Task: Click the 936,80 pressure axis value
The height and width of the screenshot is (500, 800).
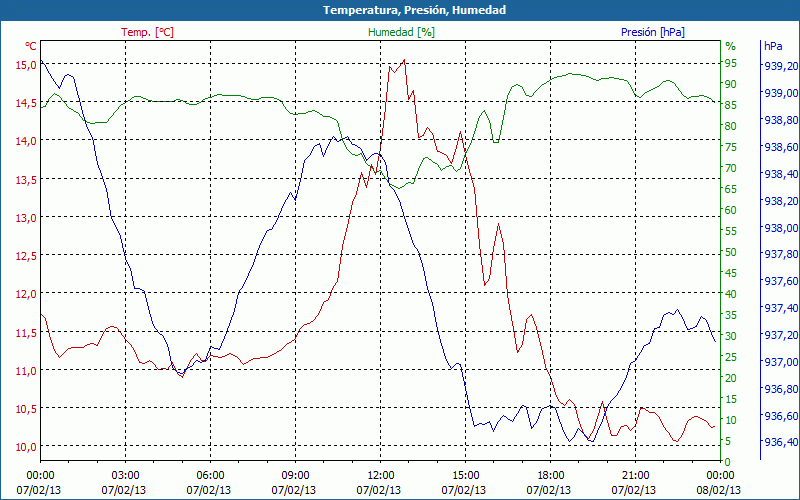Action: point(781,389)
